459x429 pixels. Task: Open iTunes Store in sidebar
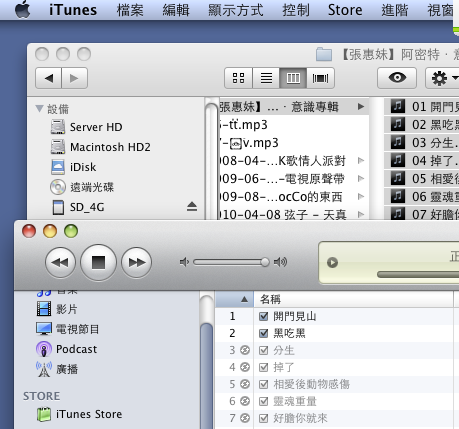coord(79,414)
